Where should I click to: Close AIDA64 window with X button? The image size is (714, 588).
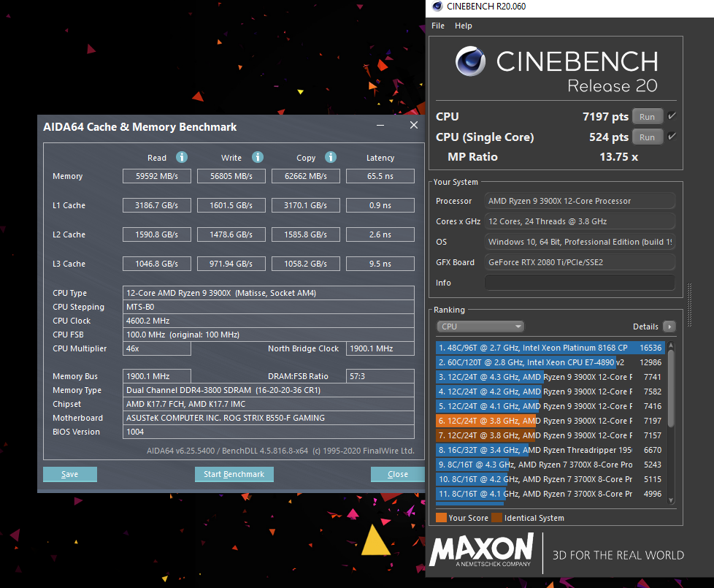413,125
